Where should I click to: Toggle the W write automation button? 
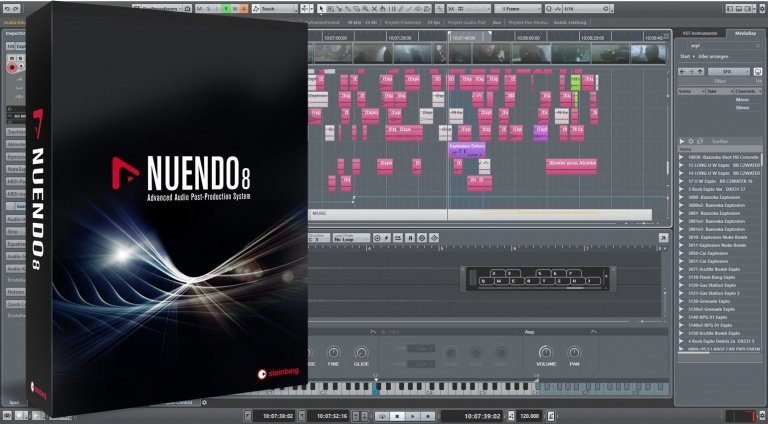click(x=235, y=9)
